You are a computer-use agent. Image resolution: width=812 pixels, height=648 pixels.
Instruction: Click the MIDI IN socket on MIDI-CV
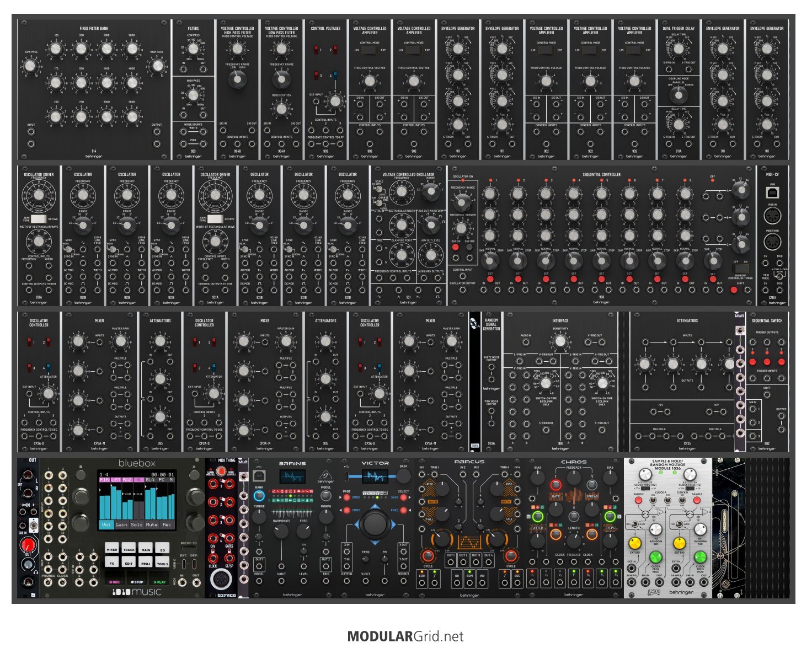772,216
